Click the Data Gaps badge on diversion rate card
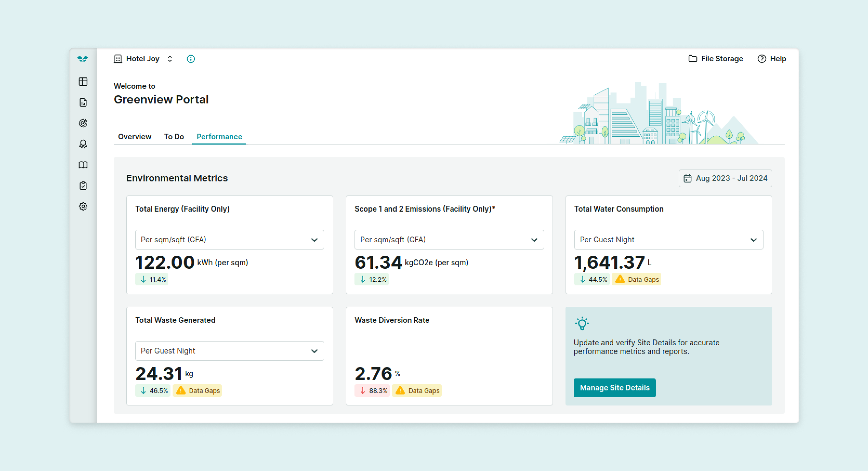 pos(417,390)
